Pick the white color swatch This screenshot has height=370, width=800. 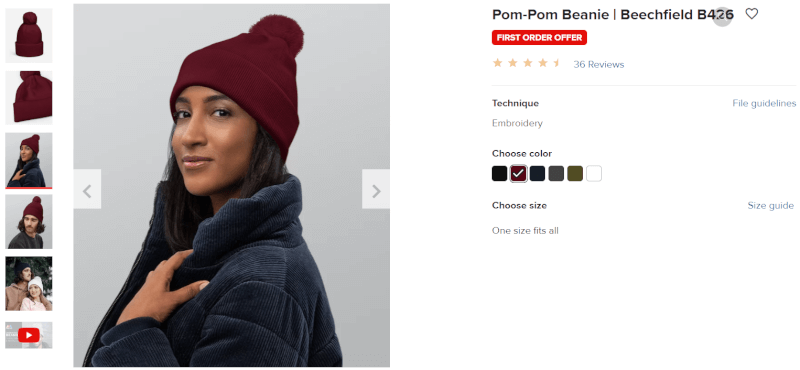pos(594,174)
